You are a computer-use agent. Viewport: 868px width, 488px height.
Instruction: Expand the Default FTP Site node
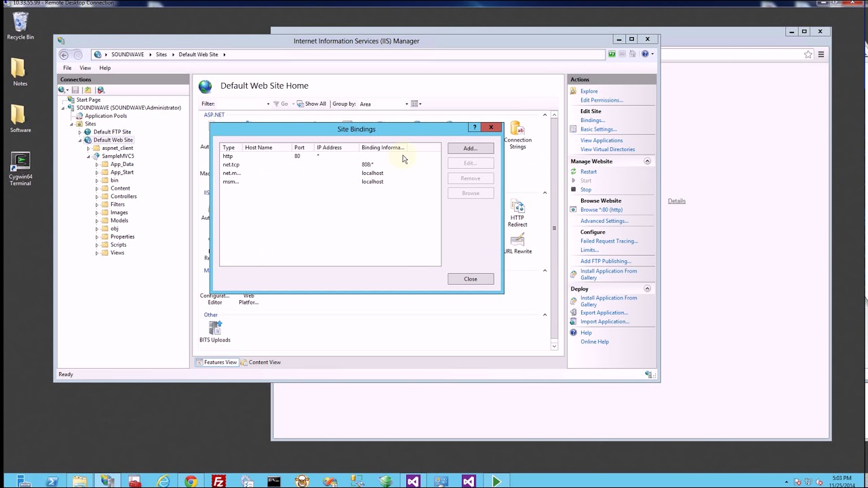[79, 132]
